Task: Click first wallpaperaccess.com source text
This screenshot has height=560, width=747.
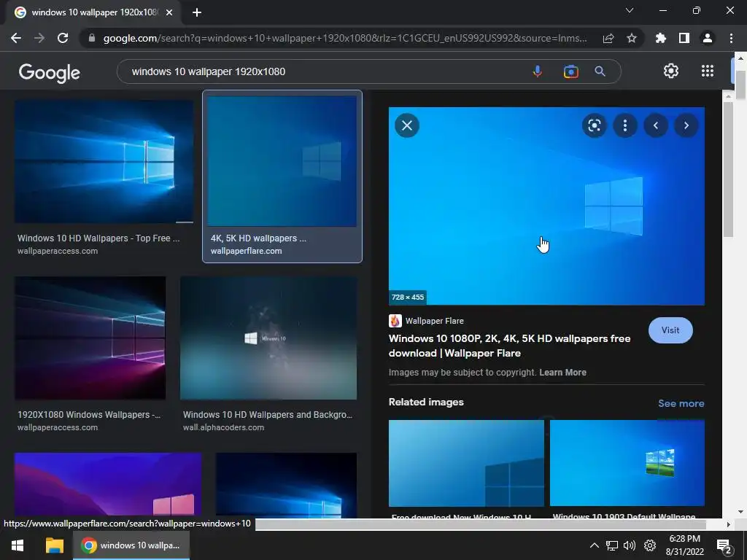Action: [x=58, y=251]
